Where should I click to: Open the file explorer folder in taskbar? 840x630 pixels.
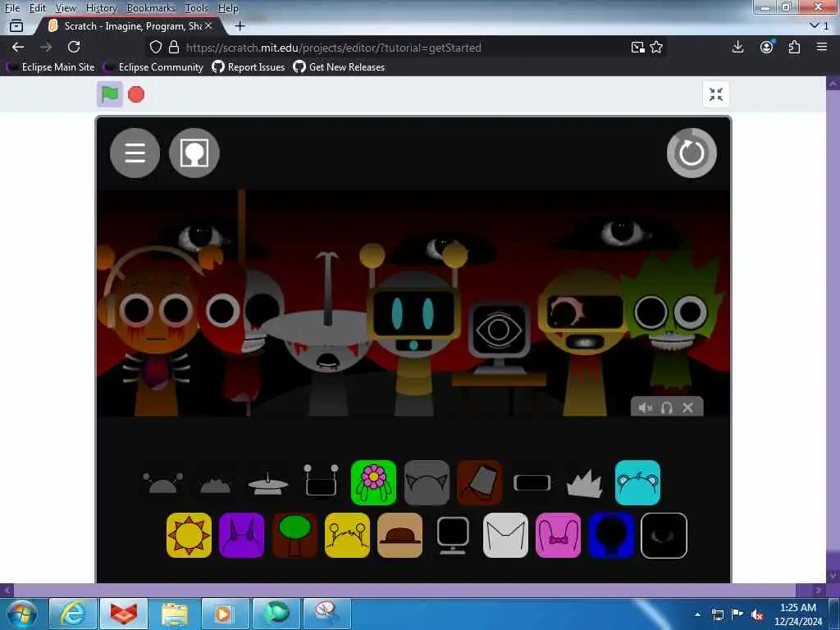[x=175, y=614]
